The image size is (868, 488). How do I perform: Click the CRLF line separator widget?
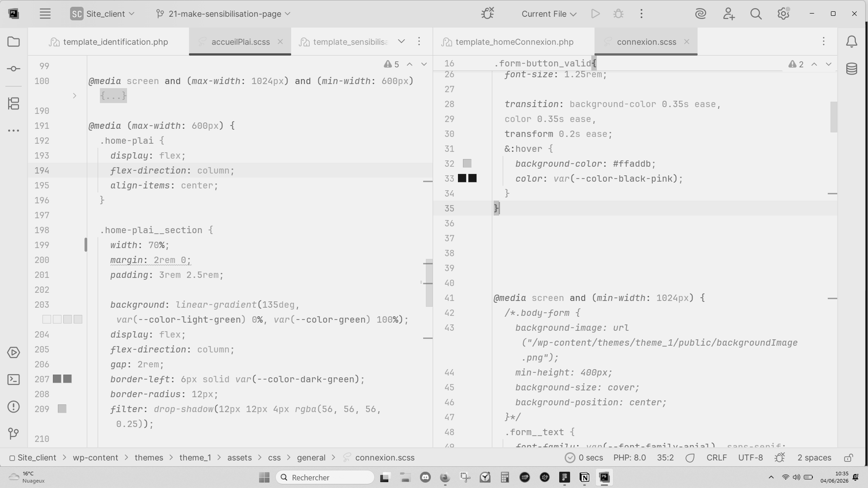tap(717, 458)
